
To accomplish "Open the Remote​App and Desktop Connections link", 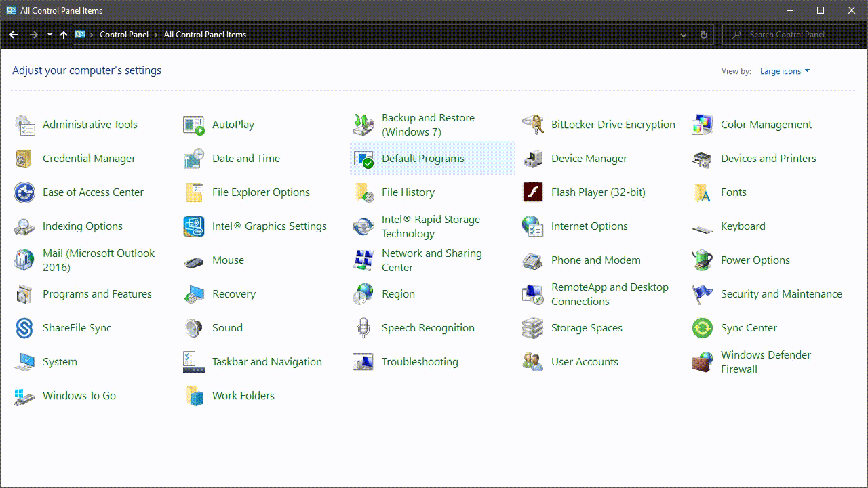I will pyautogui.click(x=610, y=294).
